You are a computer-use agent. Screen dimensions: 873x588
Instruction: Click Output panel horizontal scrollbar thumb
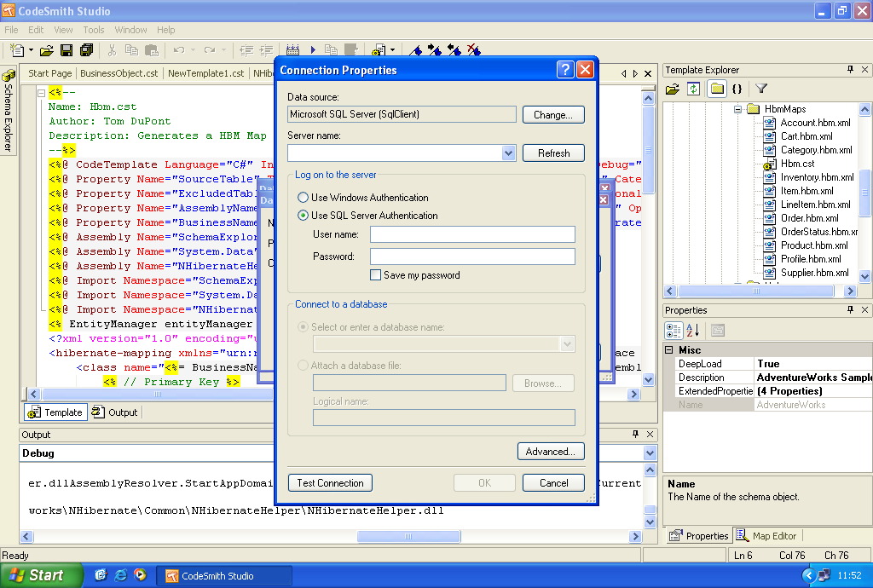[x=408, y=536]
